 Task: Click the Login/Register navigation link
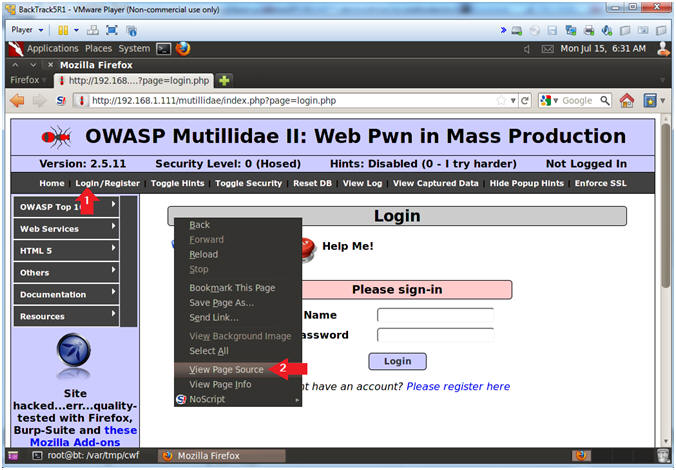click(108, 183)
